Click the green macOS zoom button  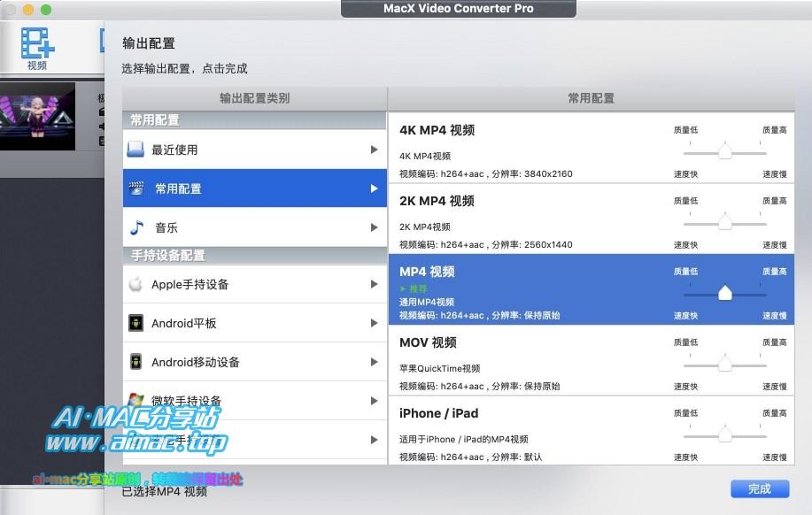point(46,10)
